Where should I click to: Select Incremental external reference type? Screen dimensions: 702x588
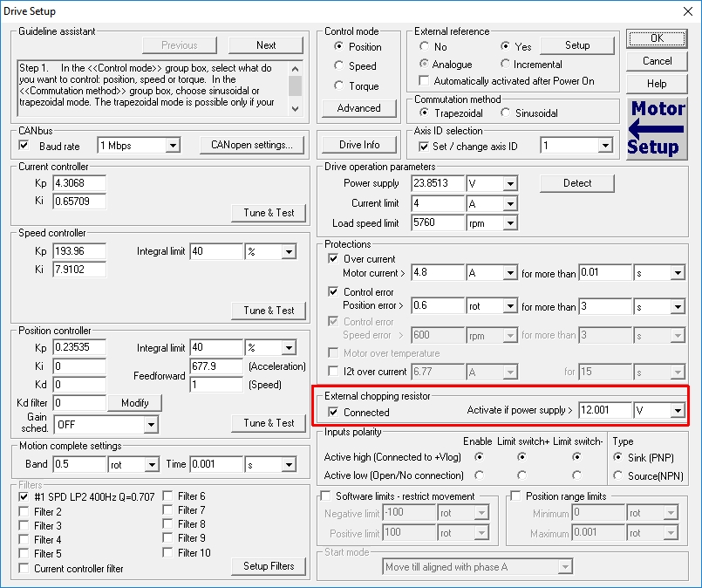click(x=506, y=64)
